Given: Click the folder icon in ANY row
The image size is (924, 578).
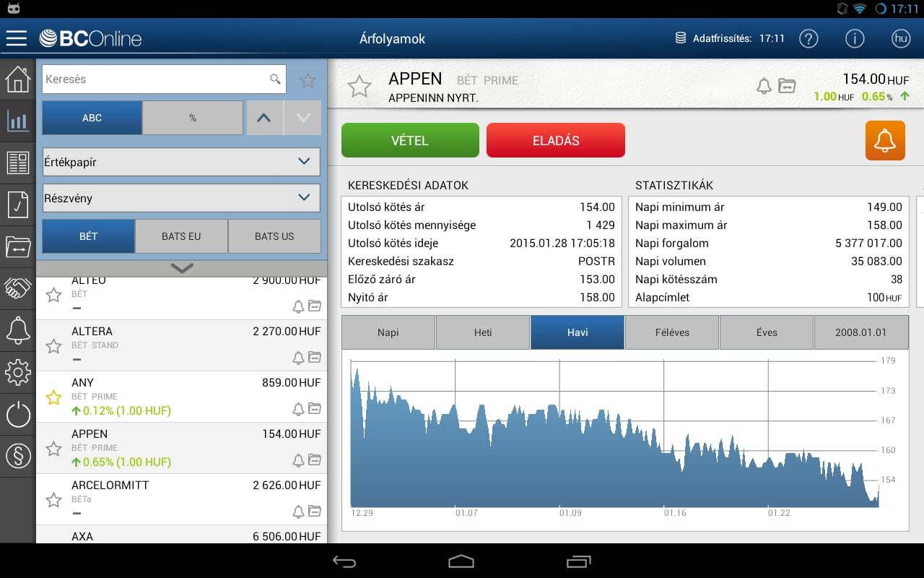Looking at the screenshot, I should click(x=315, y=409).
